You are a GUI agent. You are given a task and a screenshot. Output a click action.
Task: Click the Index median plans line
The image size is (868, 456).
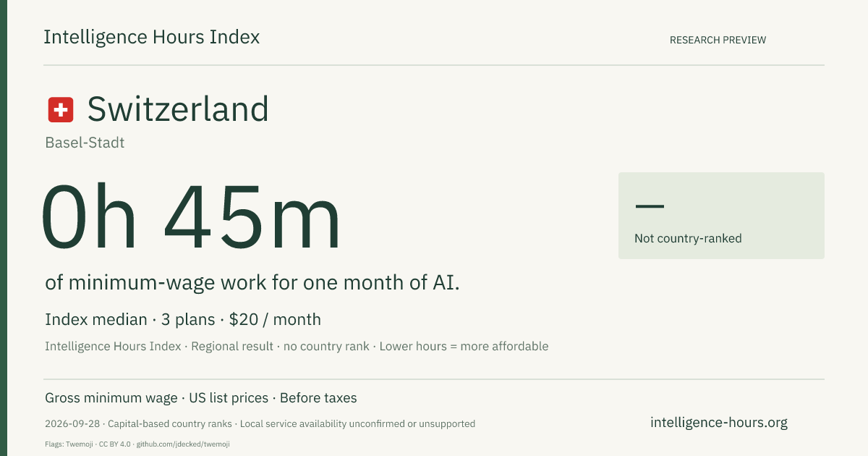point(183,319)
